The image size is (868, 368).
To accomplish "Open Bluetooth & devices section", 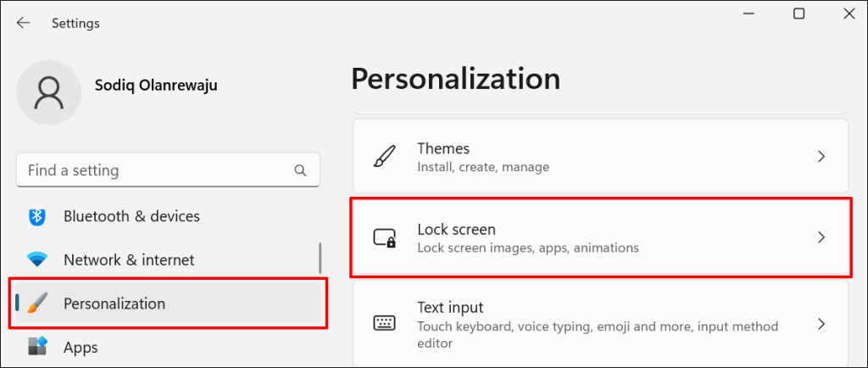I will click(131, 216).
